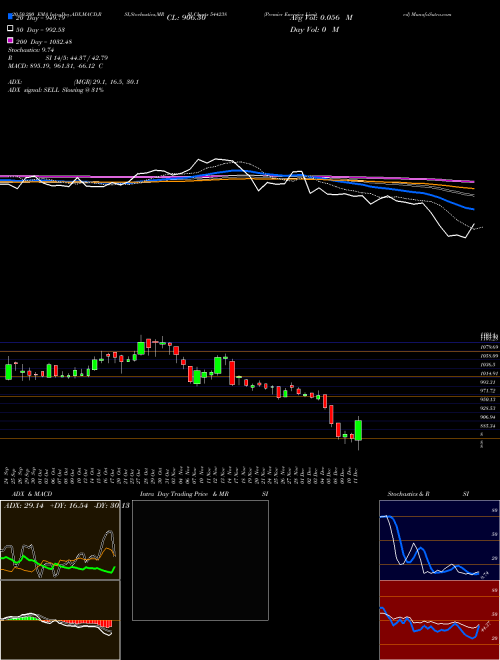Click the white 50 Day EMA legend square

[10, 29]
